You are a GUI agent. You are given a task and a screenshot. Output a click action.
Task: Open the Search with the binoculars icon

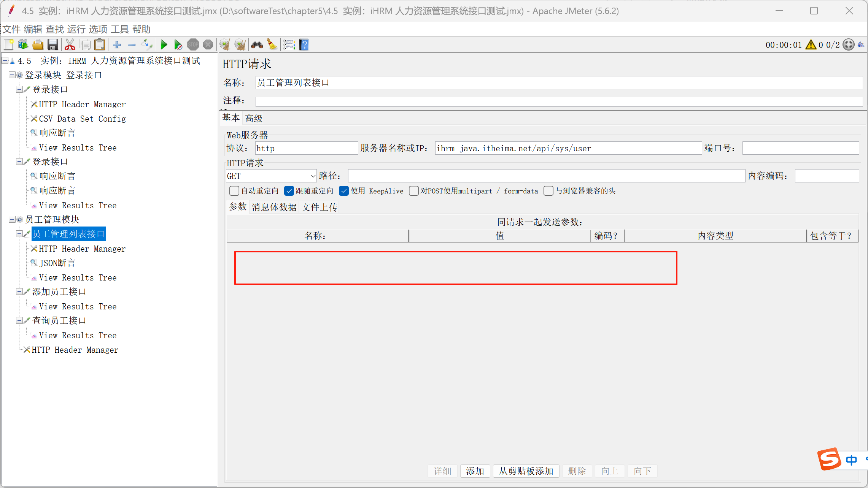coord(257,44)
